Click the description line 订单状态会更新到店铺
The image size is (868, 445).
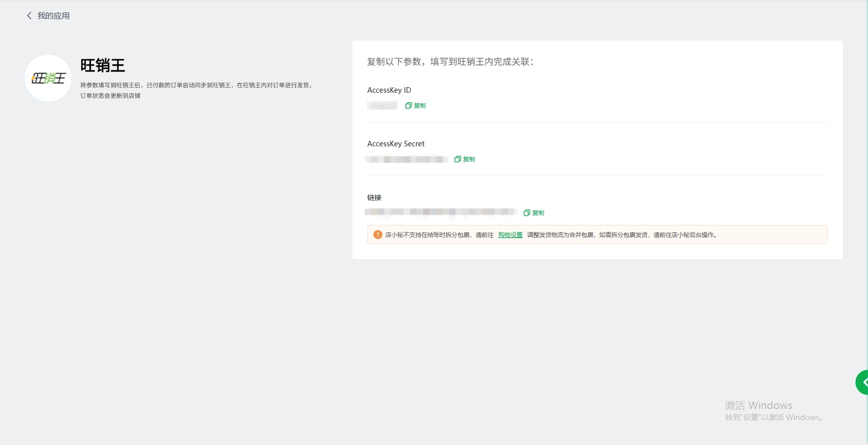tap(110, 96)
